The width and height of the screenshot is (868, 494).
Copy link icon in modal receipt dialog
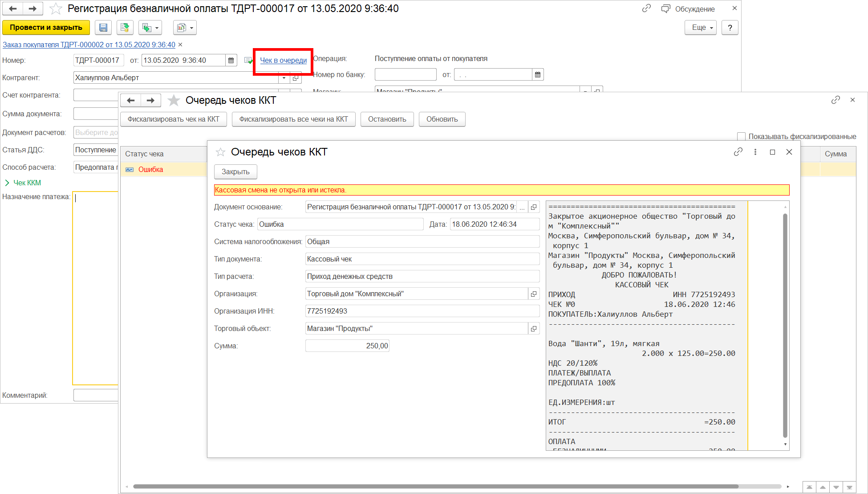[x=738, y=152]
